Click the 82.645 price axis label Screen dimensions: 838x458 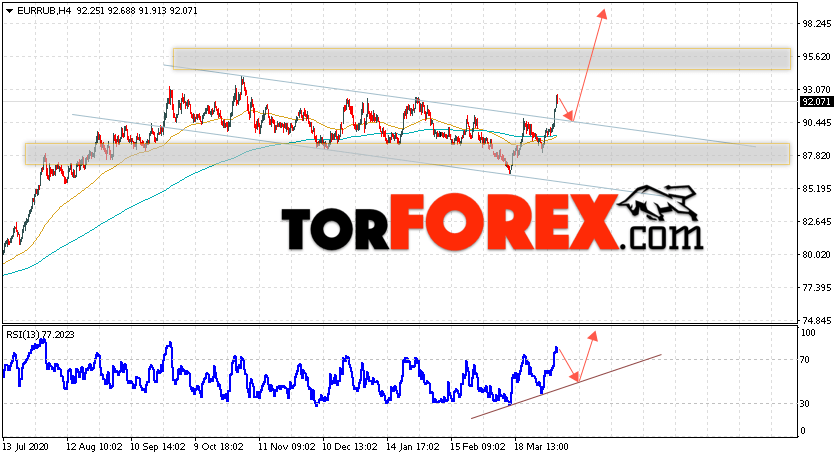[817, 221]
